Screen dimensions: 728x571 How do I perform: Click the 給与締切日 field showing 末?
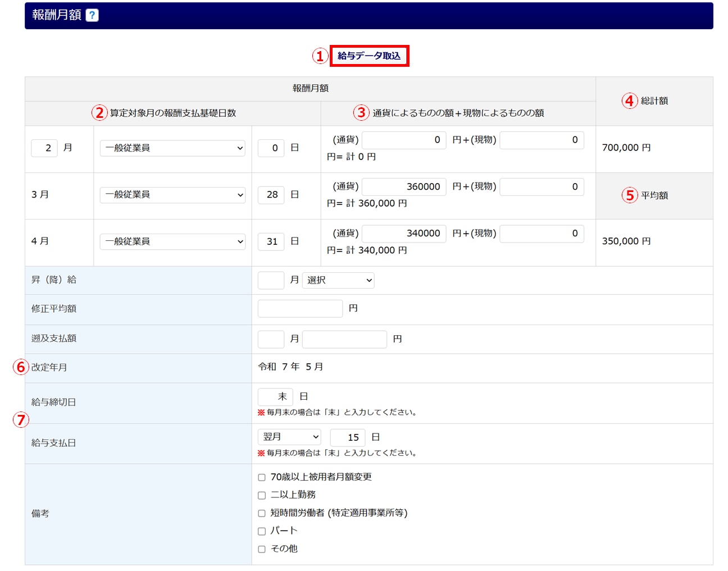[275, 396]
